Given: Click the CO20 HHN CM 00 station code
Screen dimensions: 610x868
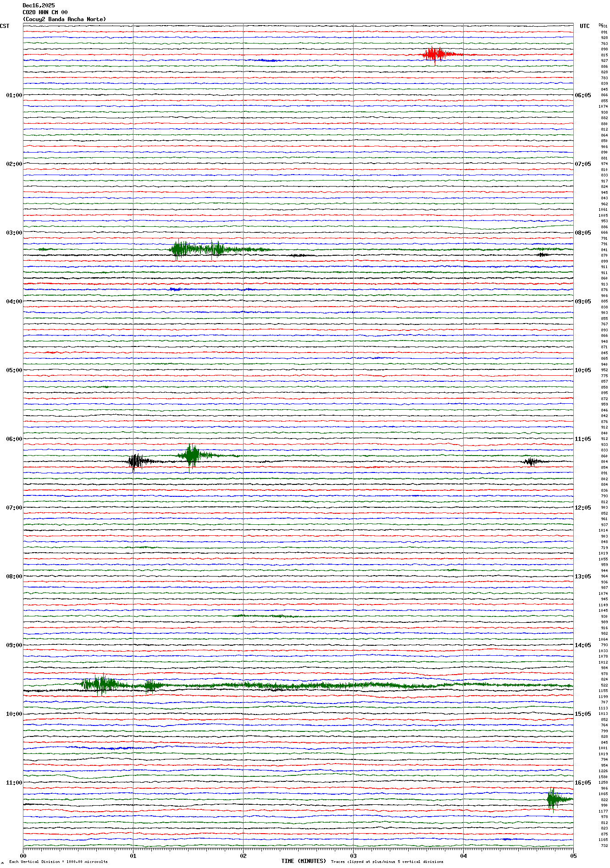Looking at the screenshot, I should [x=45, y=12].
